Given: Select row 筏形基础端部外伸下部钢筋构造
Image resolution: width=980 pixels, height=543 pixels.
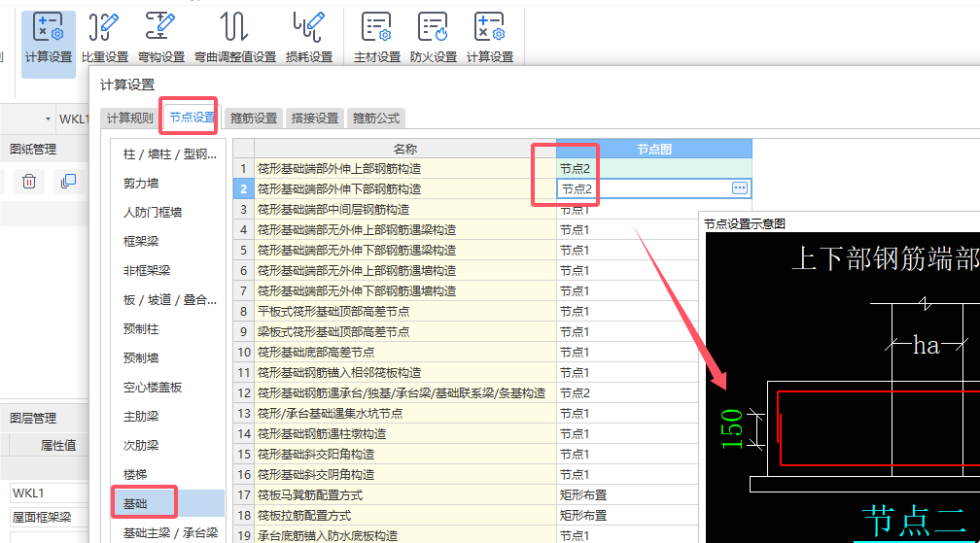Looking at the screenshot, I should click(x=405, y=188).
